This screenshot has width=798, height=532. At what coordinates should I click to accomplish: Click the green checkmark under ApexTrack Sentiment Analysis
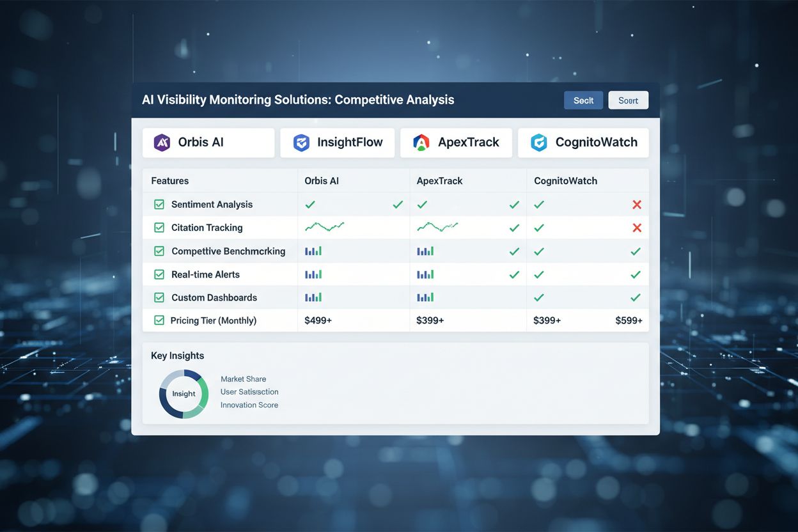coord(421,204)
